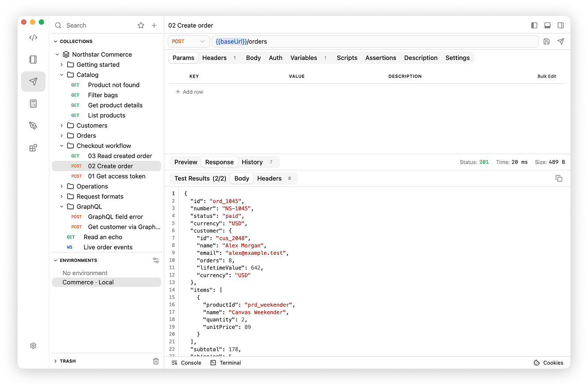Toggle bottom panel layout icon

[x=547, y=26]
